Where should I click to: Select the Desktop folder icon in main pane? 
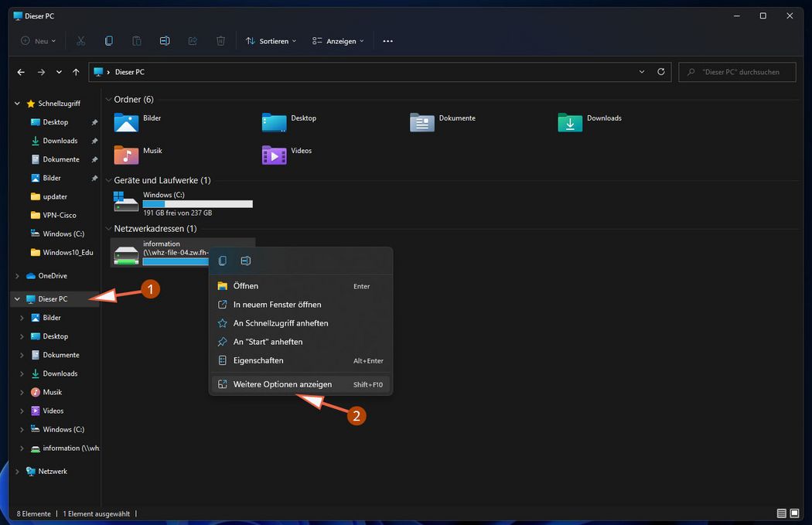tap(275, 123)
